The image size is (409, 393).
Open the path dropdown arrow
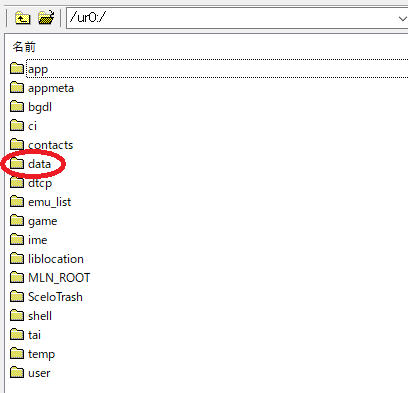[403, 18]
